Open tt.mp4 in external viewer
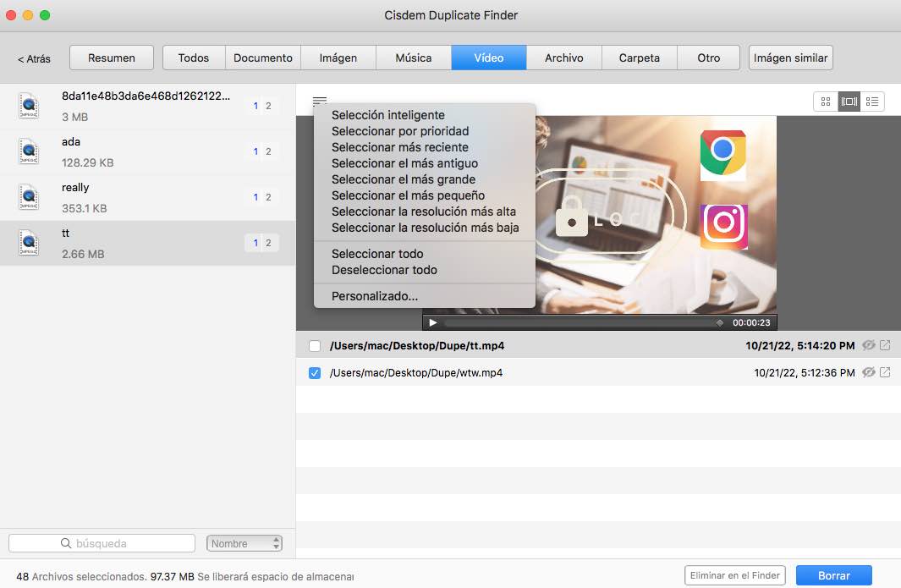The width and height of the screenshot is (901, 588). click(885, 345)
